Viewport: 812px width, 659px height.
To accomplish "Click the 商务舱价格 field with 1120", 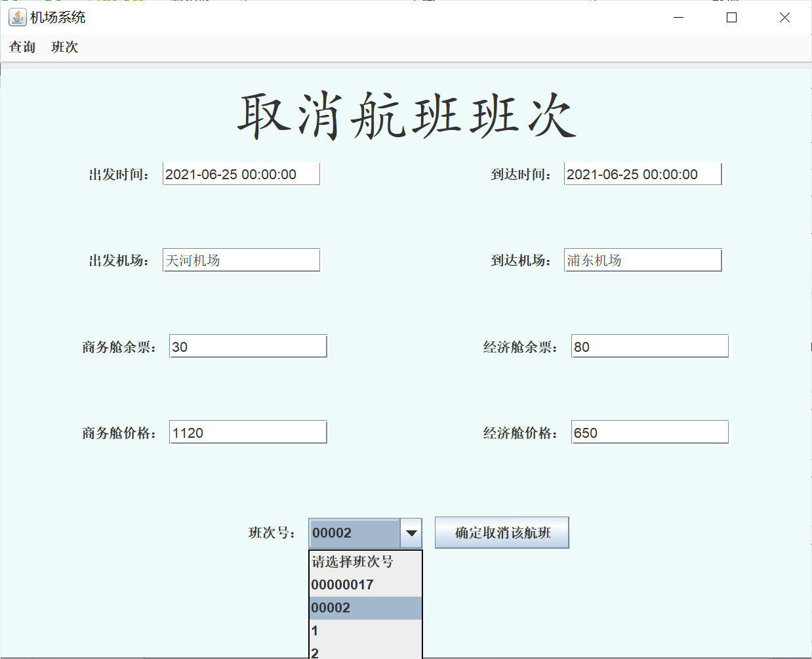I will tap(248, 433).
